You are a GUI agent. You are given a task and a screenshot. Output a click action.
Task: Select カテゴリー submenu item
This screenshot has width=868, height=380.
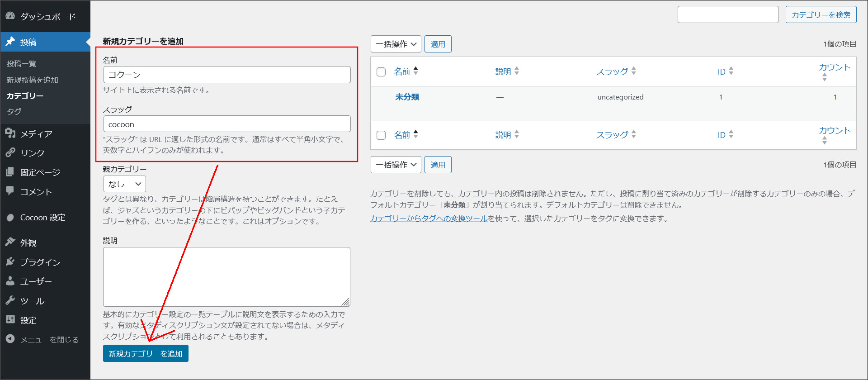click(x=25, y=96)
